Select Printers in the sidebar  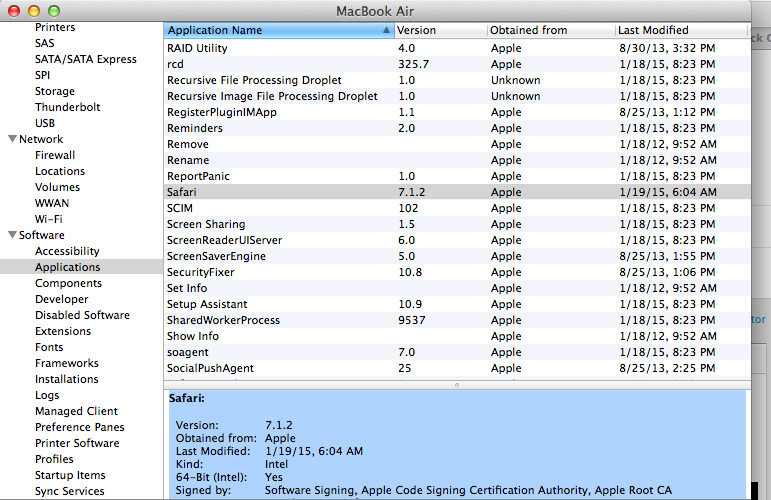tap(55, 27)
